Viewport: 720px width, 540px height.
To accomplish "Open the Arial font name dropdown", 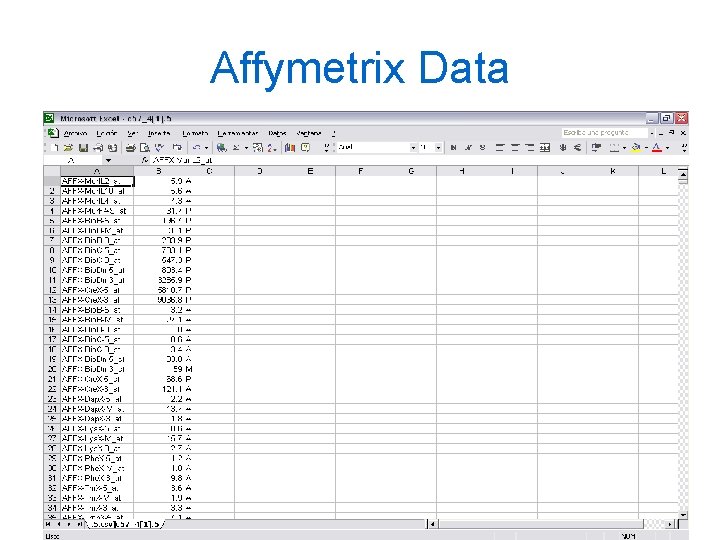I will click(413, 147).
